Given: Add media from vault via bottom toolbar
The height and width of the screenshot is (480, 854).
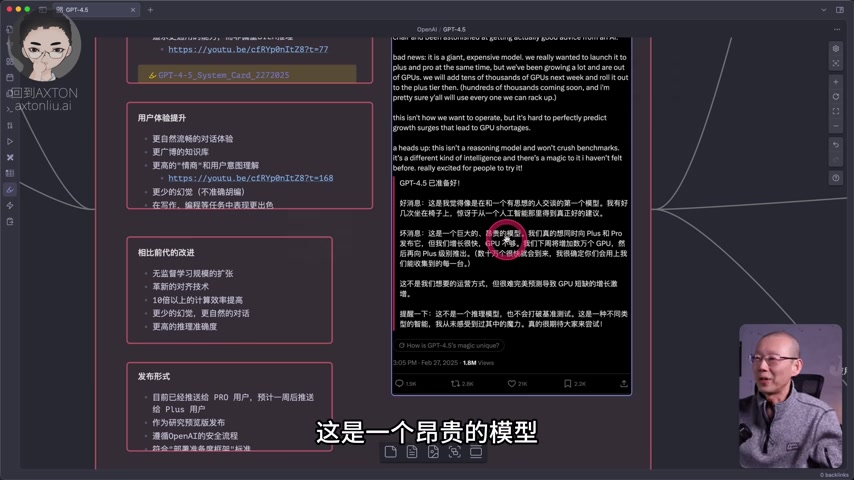Looking at the screenshot, I should tap(433, 452).
